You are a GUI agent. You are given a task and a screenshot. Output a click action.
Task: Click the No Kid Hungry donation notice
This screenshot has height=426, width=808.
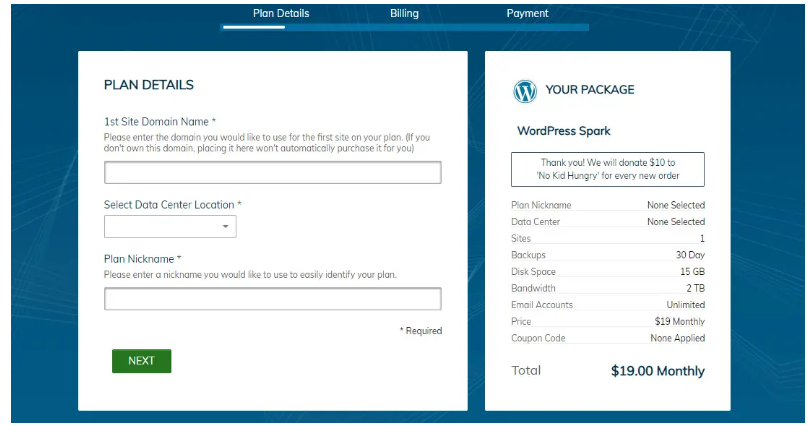click(608, 169)
